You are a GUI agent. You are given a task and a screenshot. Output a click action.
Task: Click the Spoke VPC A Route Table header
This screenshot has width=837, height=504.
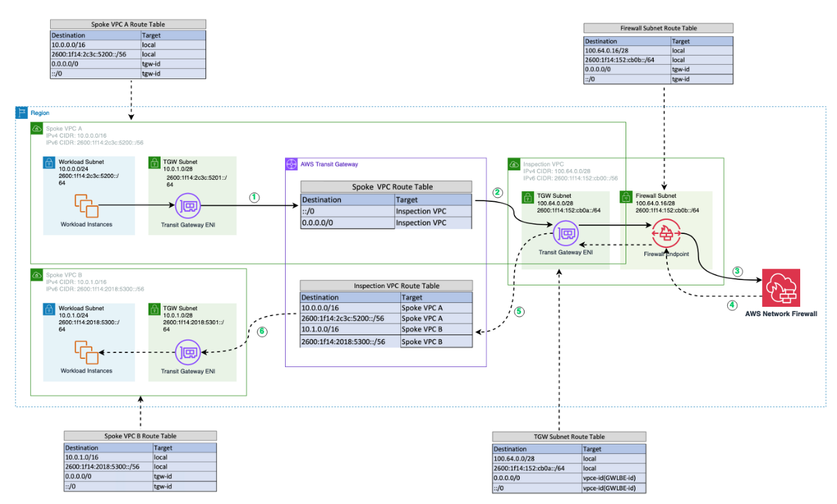(128, 23)
